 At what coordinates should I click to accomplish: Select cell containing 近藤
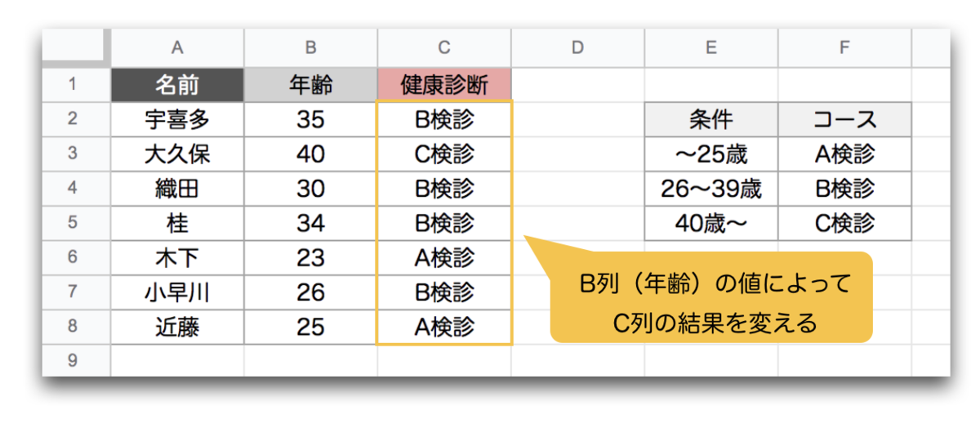pos(177,327)
